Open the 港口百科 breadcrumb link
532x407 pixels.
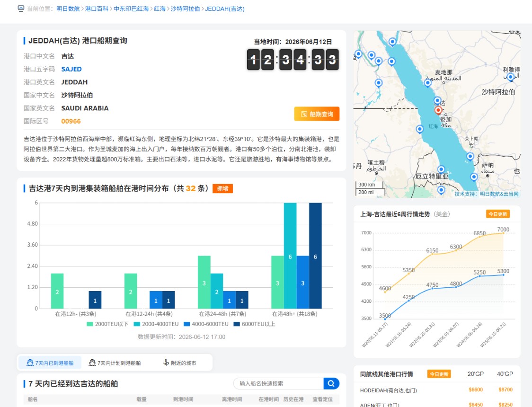tap(97, 9)
